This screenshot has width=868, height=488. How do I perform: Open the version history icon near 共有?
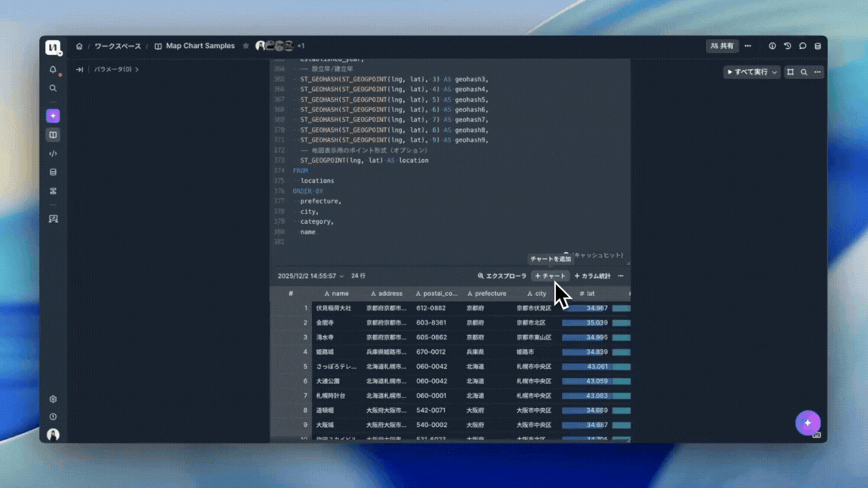click(x=788, y=46)
